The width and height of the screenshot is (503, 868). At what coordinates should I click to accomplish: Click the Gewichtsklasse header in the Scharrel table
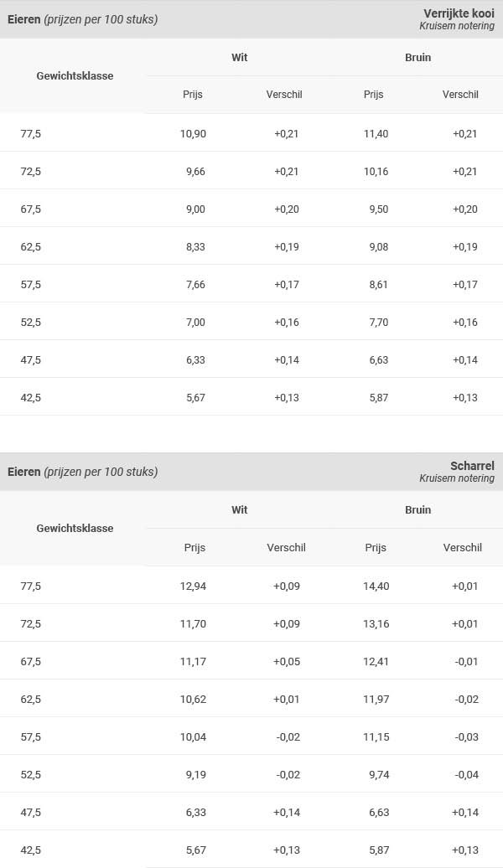click(75, 528)
